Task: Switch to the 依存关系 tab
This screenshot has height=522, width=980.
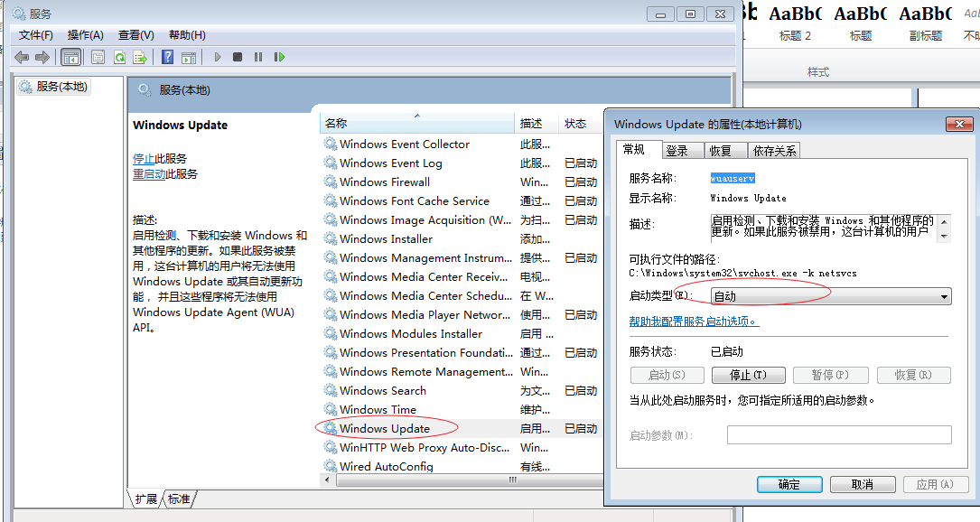Action: (x=775, y=151)
